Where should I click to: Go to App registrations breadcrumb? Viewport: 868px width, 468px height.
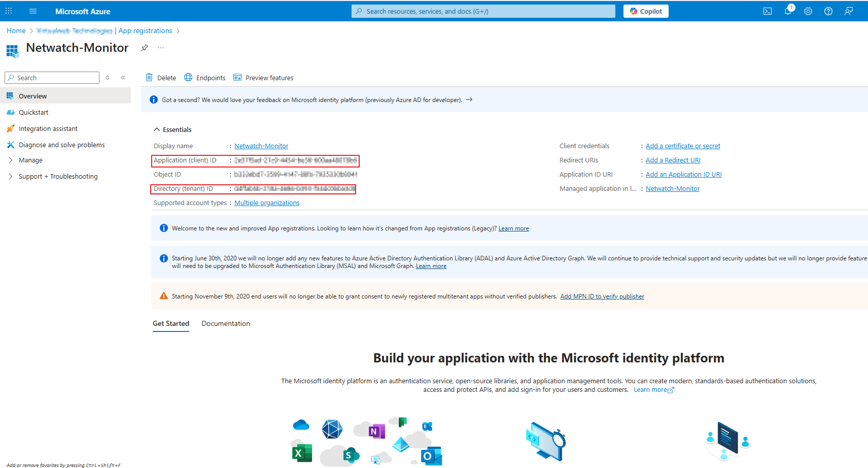tap(146, 30)
